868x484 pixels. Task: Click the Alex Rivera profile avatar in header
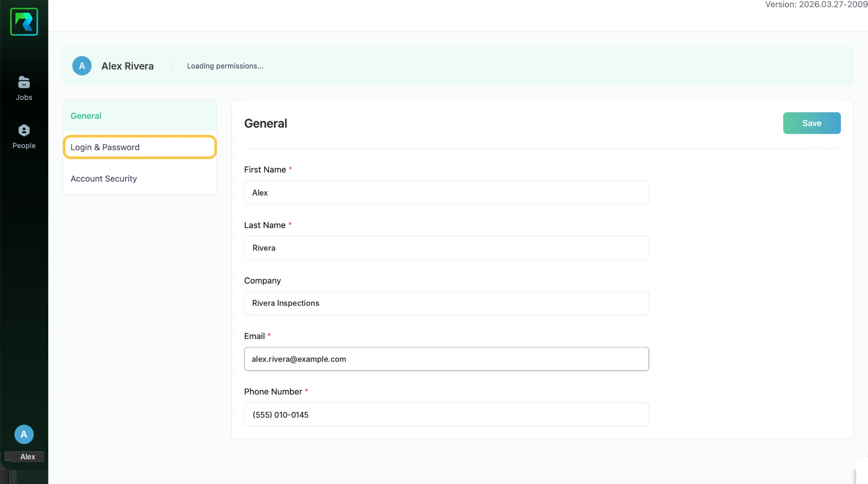click(x=82, y=66)
